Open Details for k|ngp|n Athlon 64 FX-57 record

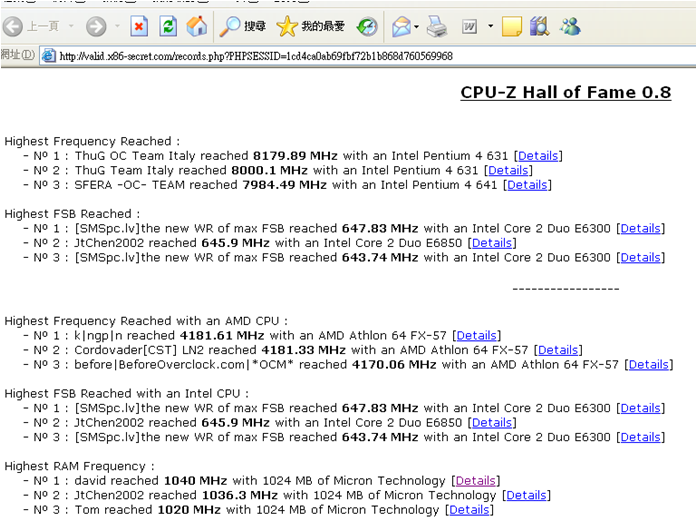[x=477, y=336]
